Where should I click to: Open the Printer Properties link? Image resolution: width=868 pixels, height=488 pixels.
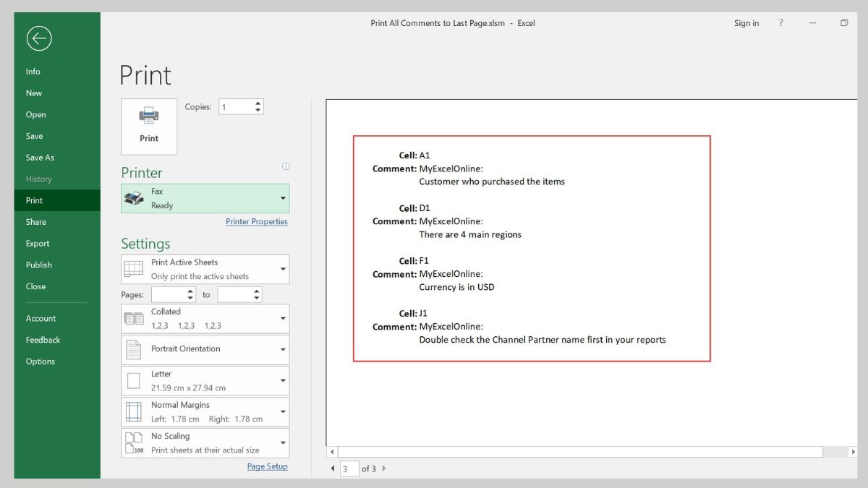click(256, 222)
